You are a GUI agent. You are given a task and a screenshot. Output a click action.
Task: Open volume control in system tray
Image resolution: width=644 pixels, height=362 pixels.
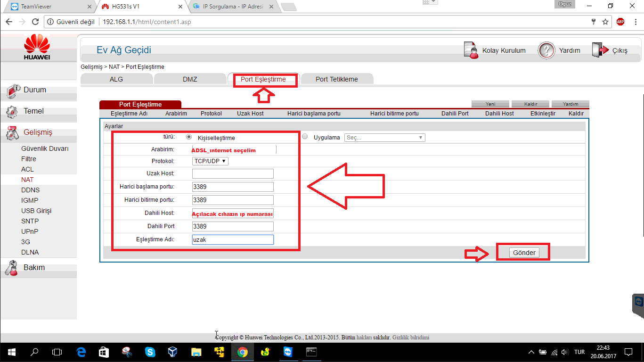click(565, 352)
